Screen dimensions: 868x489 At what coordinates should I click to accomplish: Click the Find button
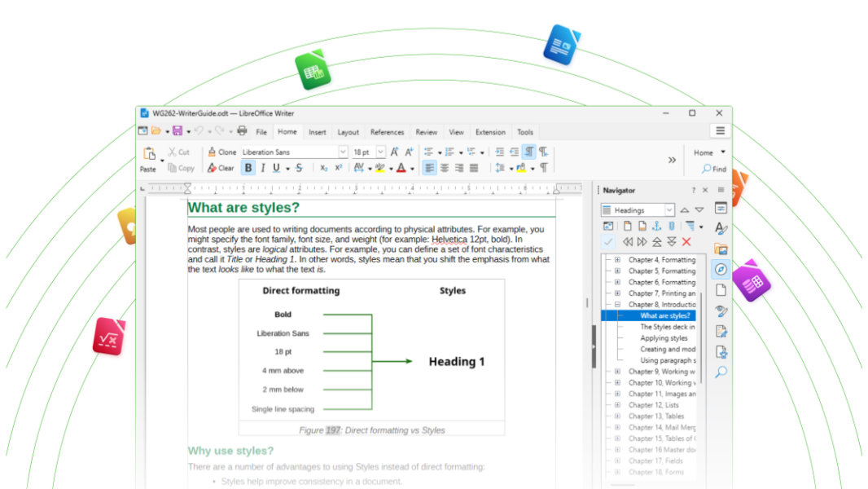click(x=714, y=169)
